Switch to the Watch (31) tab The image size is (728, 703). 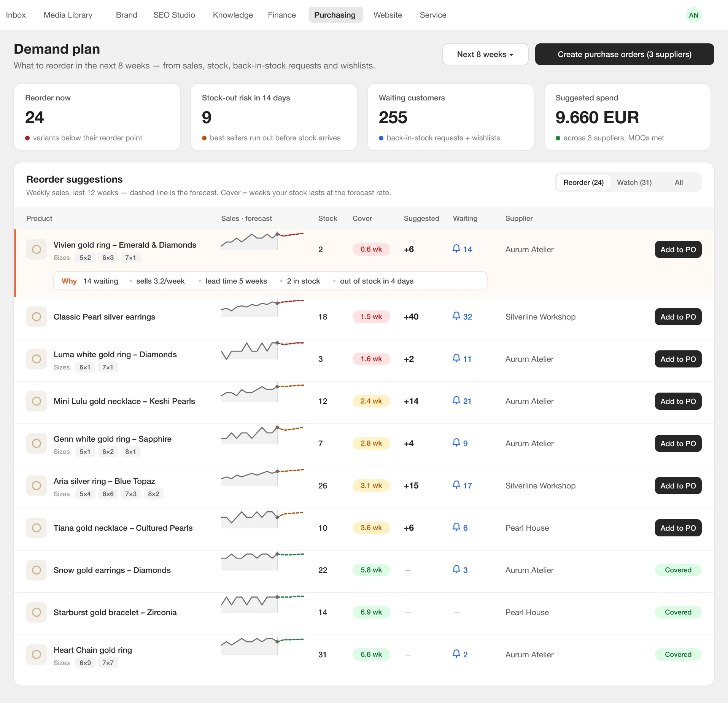pyautogui.click(x=634, y=182)
